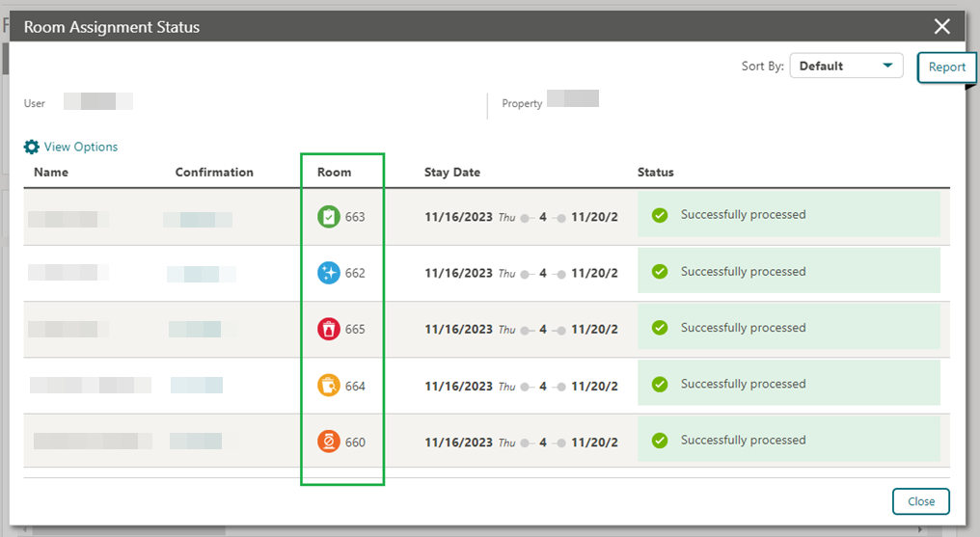Select room number 664
The width and height of the screenshot is (980, 537).
pos(355,387)
